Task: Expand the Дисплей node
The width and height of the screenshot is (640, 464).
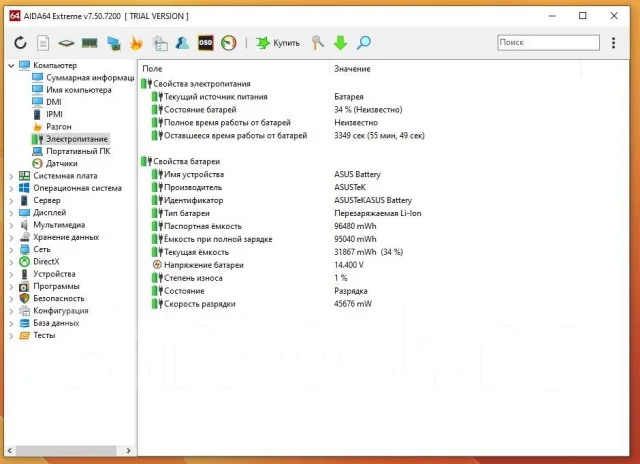Action: (x=11, y=213)
